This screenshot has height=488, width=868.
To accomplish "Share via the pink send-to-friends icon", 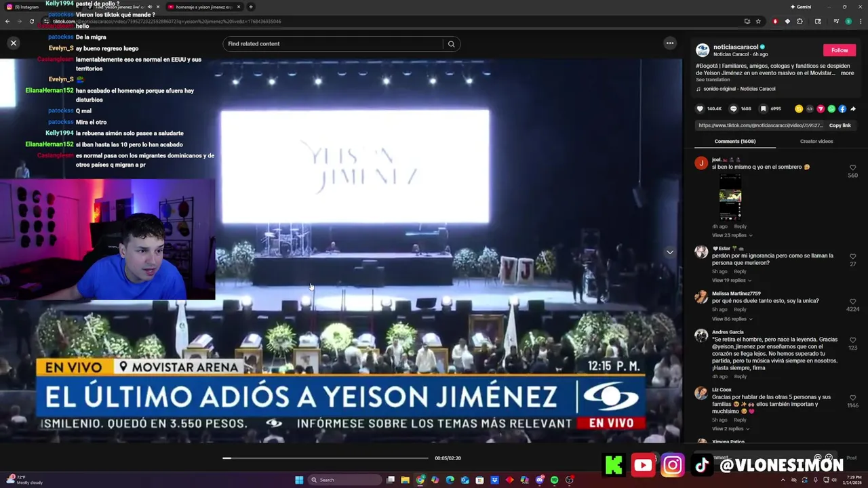I will 821,108.
